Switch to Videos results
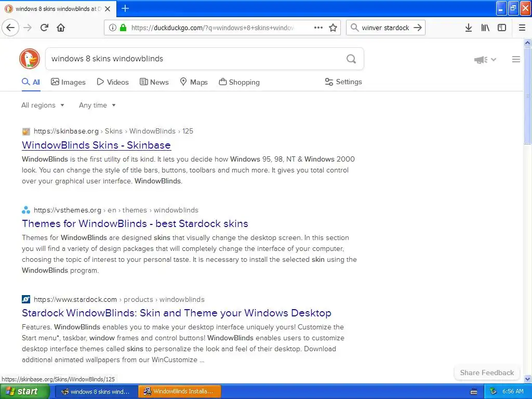532x399 pixels. pos(113,82)
